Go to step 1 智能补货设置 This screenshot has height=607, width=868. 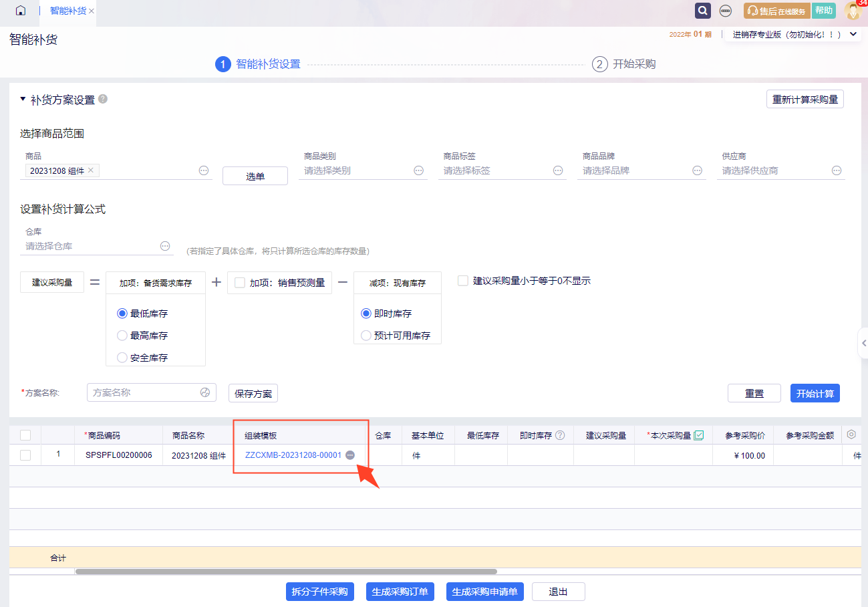(x=258, y=64)
